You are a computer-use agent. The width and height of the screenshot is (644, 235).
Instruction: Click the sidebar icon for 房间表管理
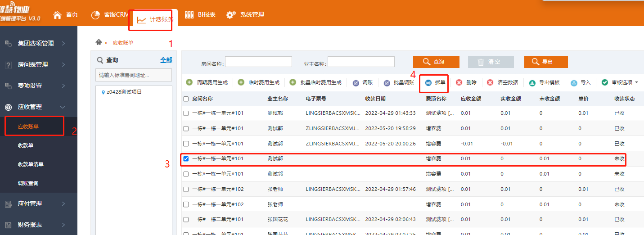click(8, 64)
